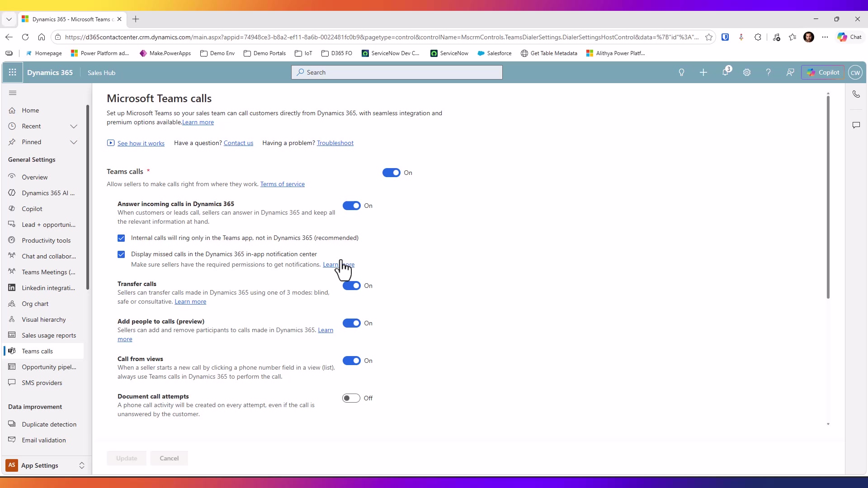Uncheck Internal calls ring only in Teams checkbox

coord(121,238)
